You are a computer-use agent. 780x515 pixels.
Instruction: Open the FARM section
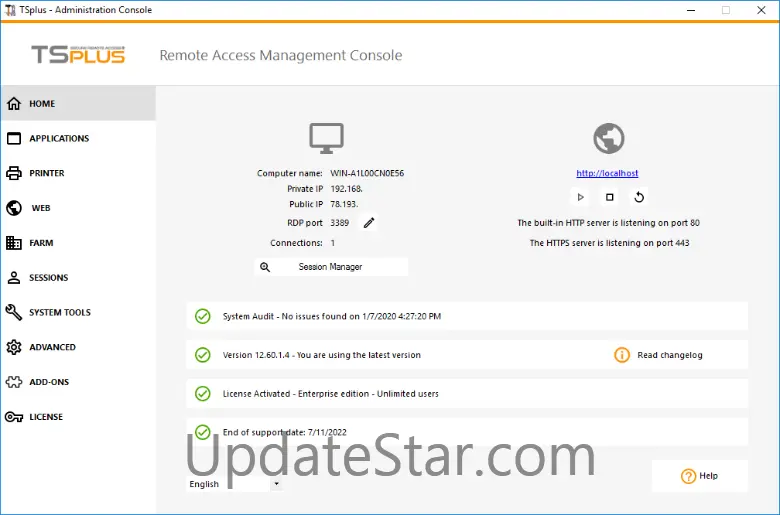click(79, 243)
